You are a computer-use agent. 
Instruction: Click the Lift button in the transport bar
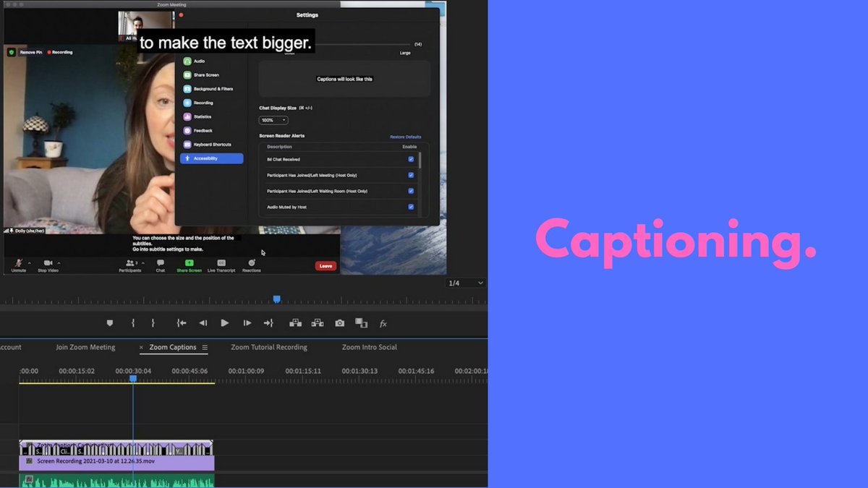pyautogui.click(x=295, y=323)
